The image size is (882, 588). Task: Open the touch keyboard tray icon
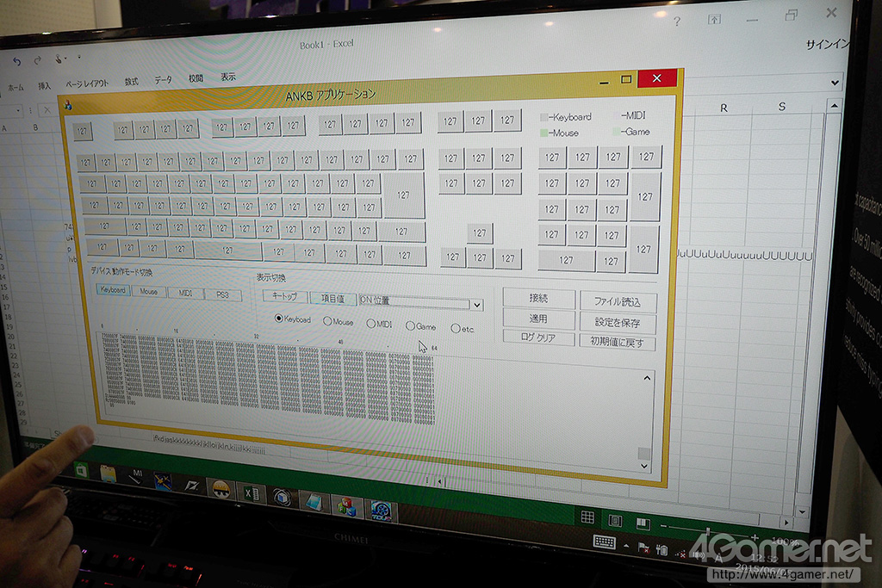[x=604, y=542]
